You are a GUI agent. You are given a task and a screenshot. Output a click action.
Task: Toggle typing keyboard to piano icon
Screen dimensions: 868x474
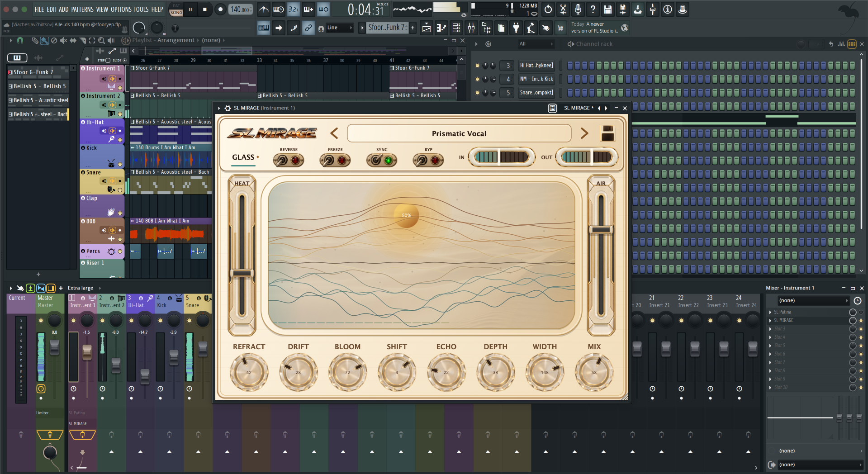[263, 28]
